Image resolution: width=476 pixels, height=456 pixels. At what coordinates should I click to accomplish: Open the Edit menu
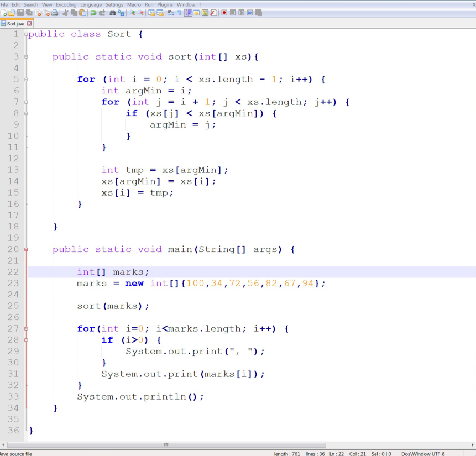tap(15, 4)
